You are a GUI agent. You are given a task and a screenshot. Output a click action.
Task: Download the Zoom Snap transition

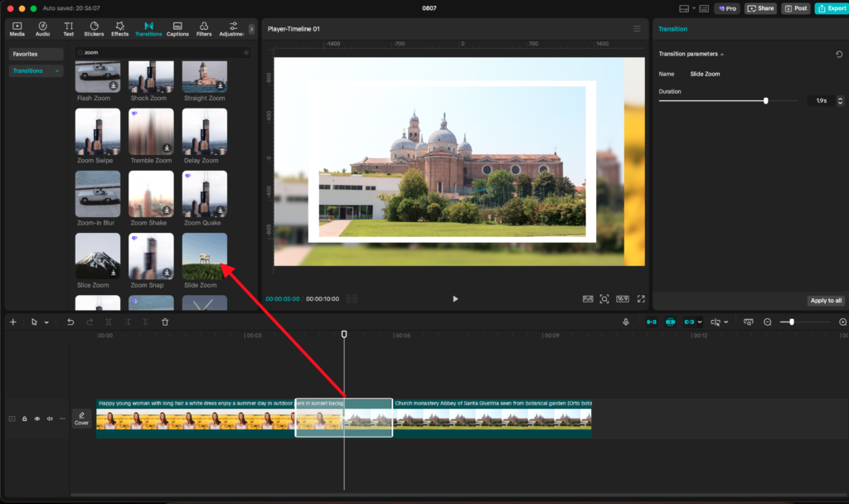tap(167, 272)
